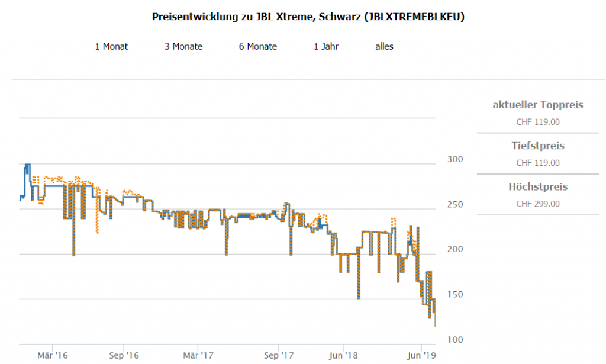606x364 pixels.
Task: Click the Preisentwicklung JBL Xtreme chart title
Action: point(308,17)
